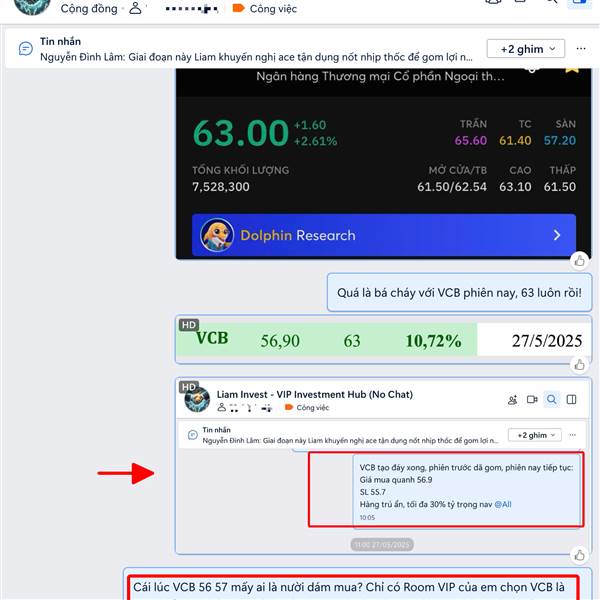600x600 pixels.
Task: Click the Cộng đồng community label
Action: [89, 8]
